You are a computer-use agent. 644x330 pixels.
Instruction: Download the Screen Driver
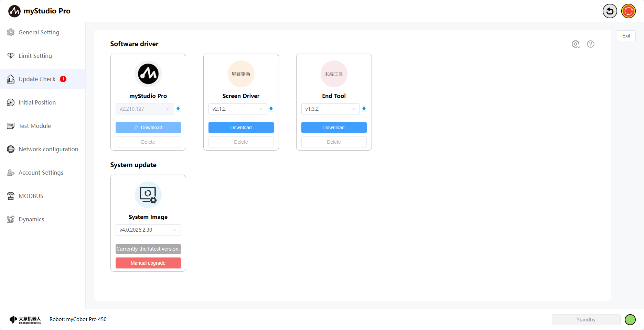point(241,128)
